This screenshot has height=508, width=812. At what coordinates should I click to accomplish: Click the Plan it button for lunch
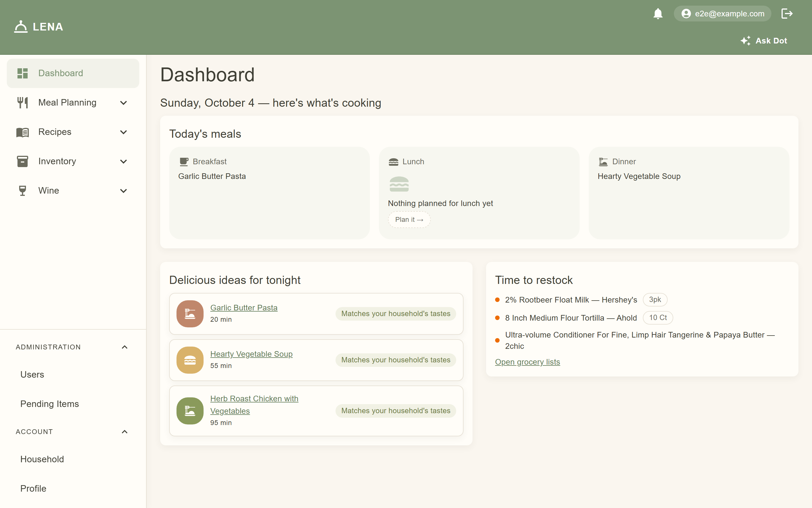coord(409,219)
